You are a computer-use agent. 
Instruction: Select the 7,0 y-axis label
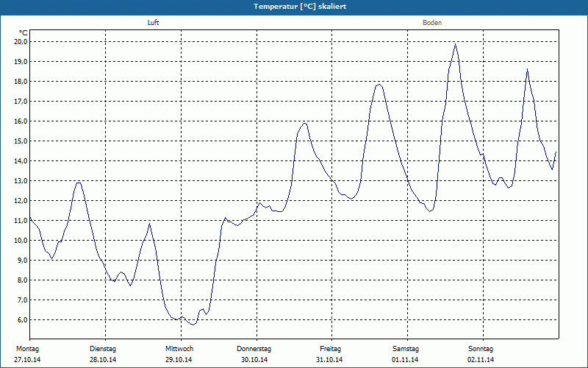click(23, 300)
